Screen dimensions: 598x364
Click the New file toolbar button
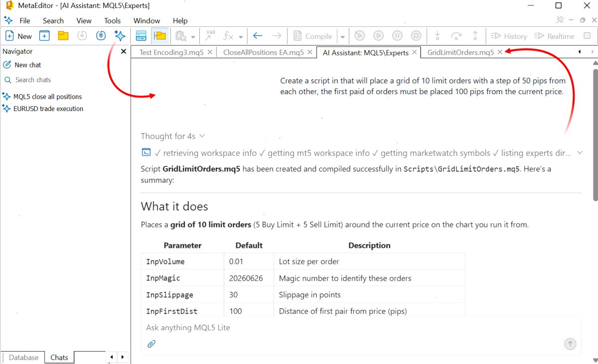18,36
